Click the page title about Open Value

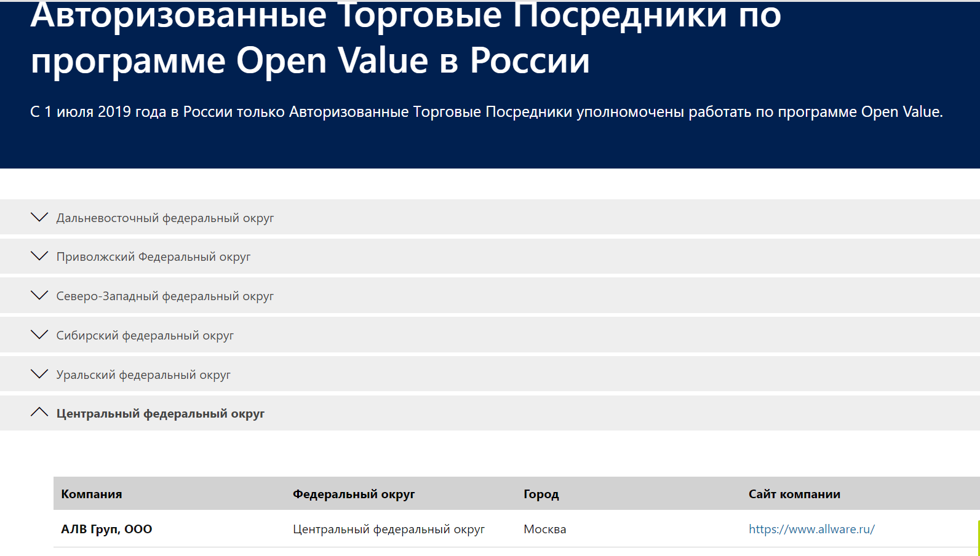pos(406,38)
